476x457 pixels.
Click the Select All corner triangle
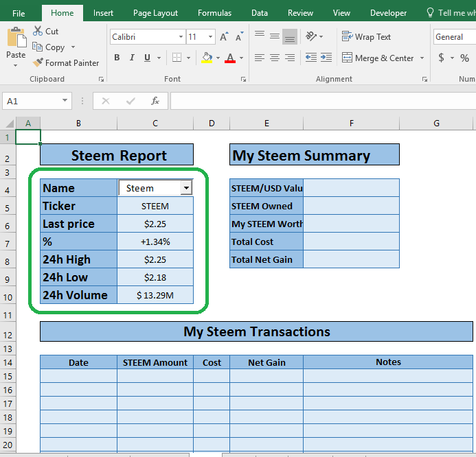[10, 124]
